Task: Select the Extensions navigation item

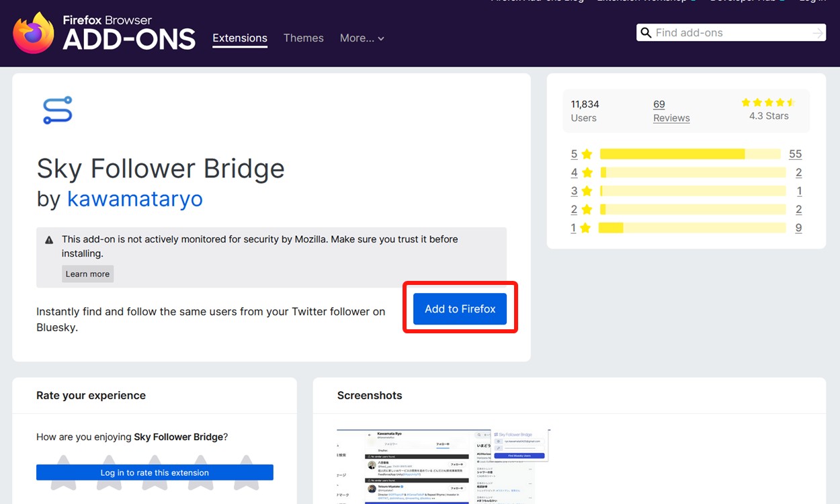Action: tap(239, 38)
